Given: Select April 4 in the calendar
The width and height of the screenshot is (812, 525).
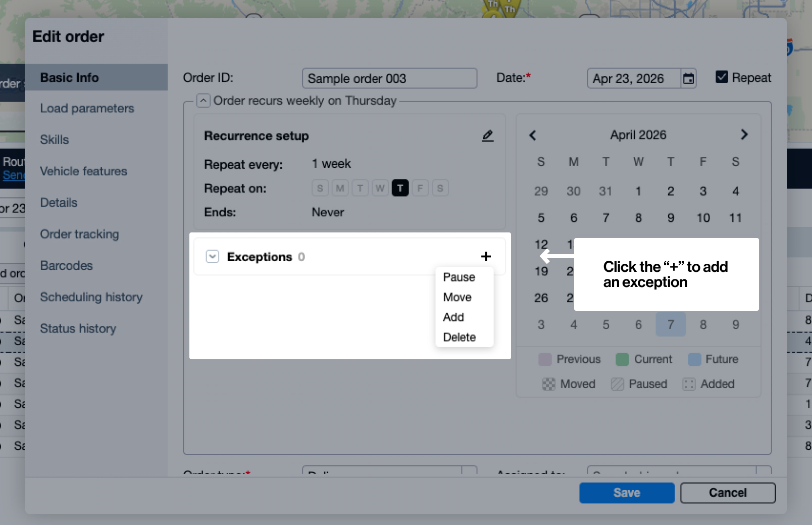Looking at the screenshot, I should pyautogui.click(x=735, y=191).
